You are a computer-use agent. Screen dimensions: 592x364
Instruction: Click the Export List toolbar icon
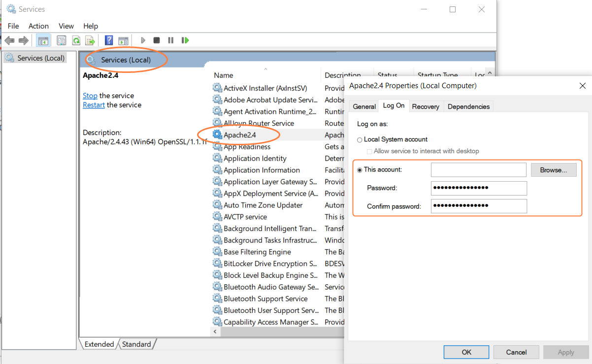(x=90, y=40)
